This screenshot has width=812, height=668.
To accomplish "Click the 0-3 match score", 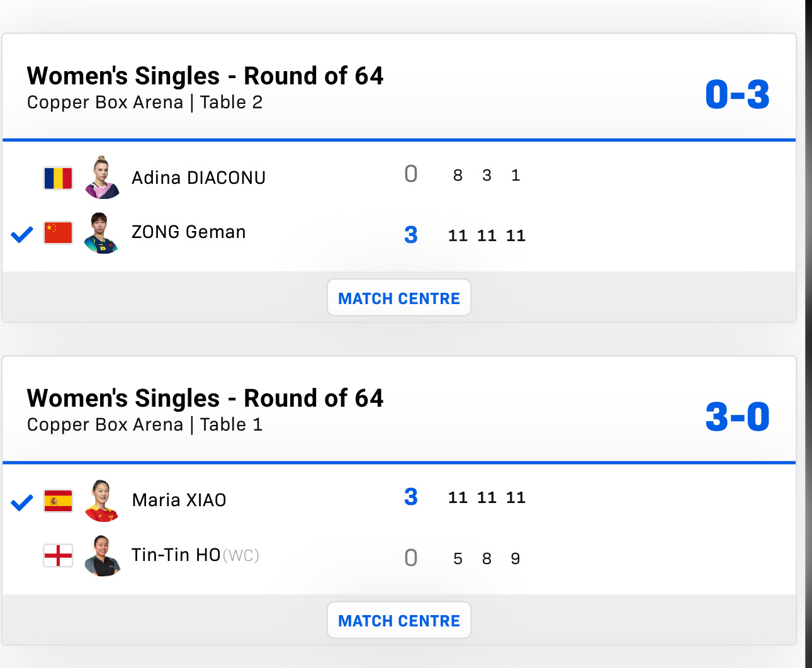I will tap(737, 95).
